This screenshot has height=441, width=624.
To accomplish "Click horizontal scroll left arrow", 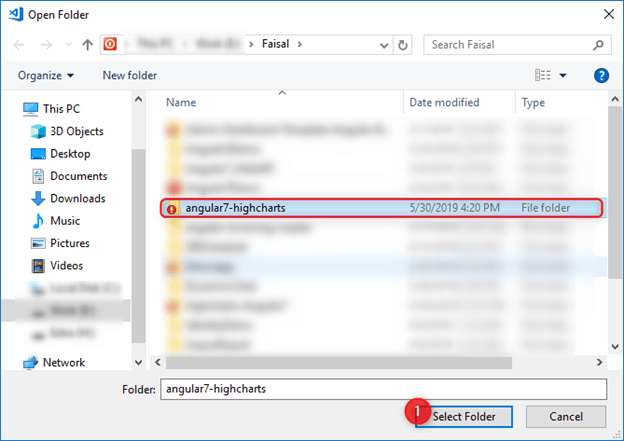I will (x=158, y=362).
